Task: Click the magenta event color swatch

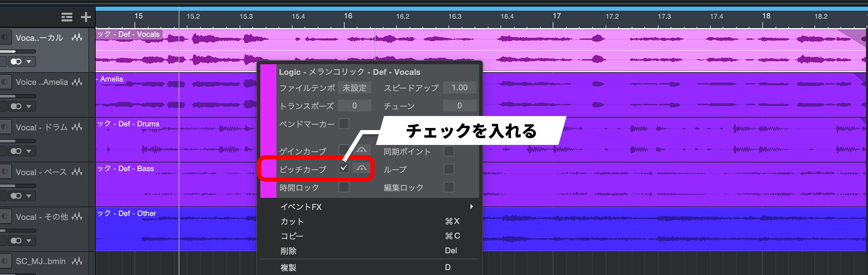Action: click(269, 130)
